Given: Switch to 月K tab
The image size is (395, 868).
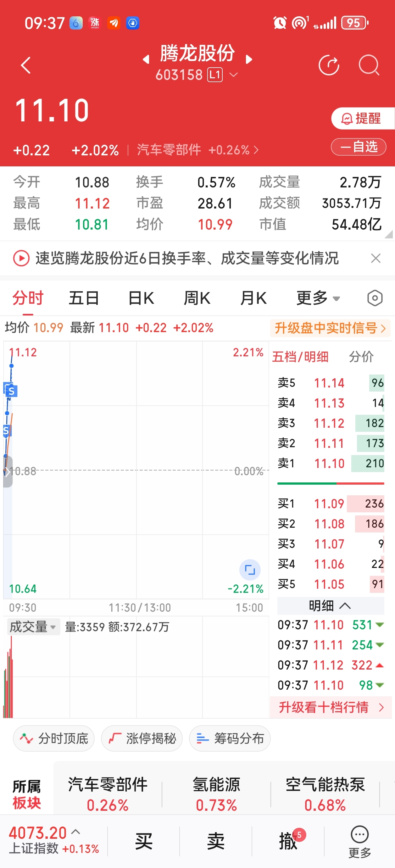Looking at the screenshot, I should (253, 298).
